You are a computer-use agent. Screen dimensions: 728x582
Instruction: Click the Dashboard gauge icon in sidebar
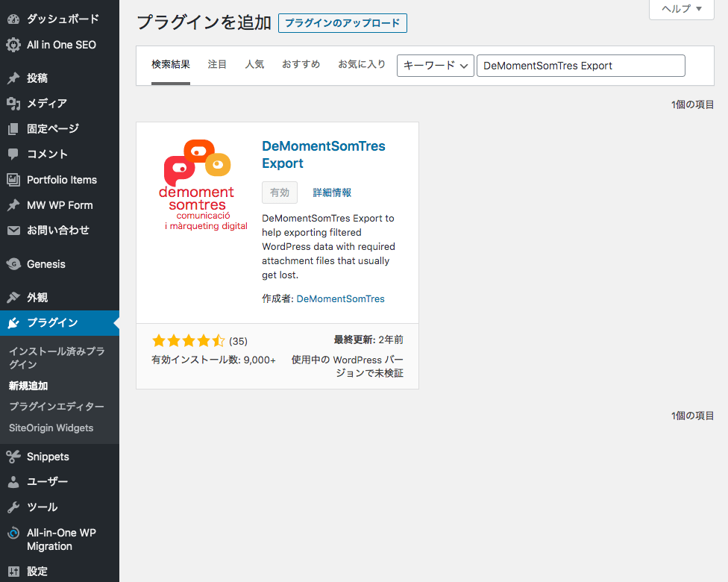coord(13,19)
